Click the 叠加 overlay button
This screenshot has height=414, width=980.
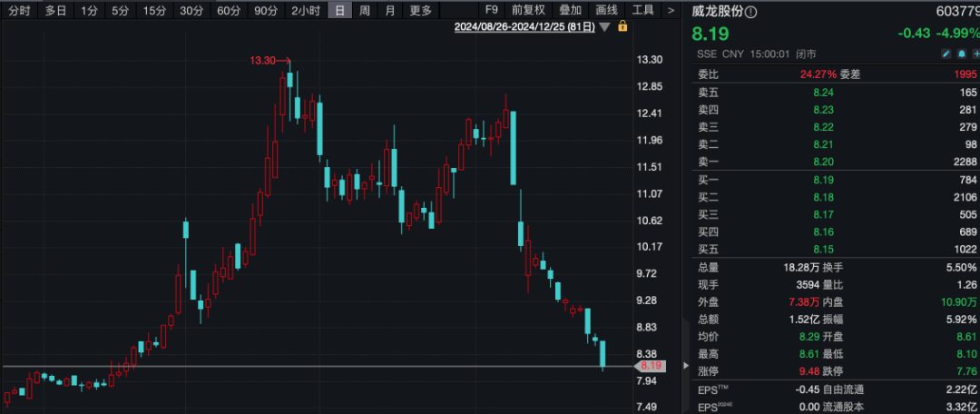(568, 10)
